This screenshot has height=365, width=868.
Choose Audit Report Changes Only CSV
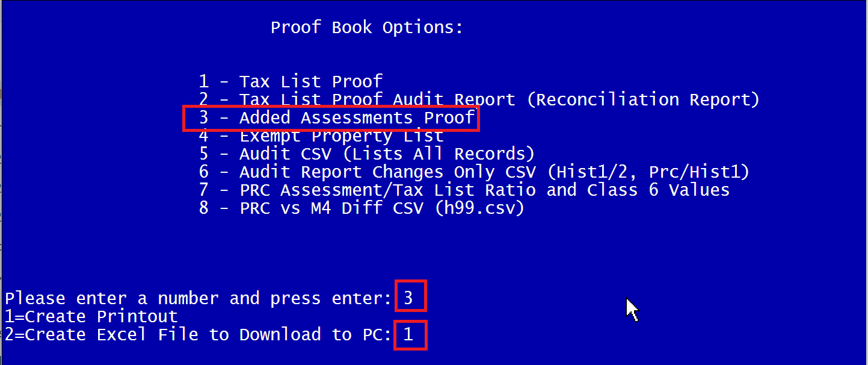pyautogui.click(x=474, y=172)
